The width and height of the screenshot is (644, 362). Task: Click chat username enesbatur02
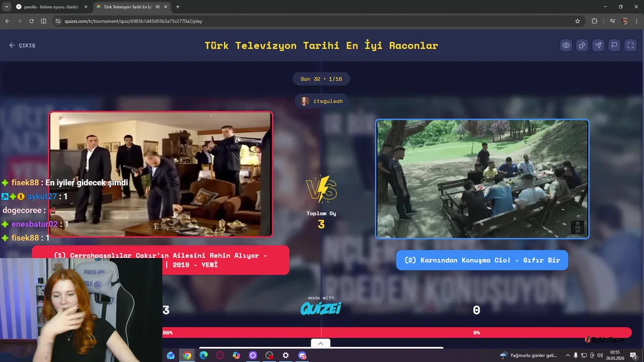pyautogui.click(x=35, y=224)
